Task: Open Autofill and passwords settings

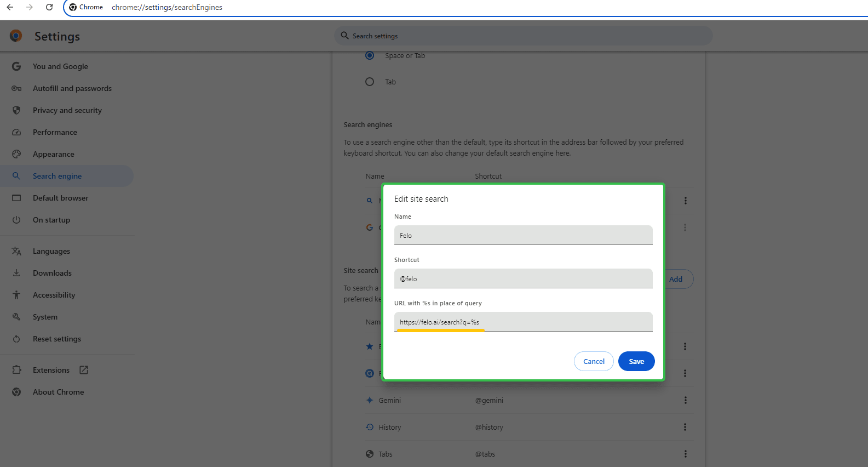Action: [x=72, y=88]
